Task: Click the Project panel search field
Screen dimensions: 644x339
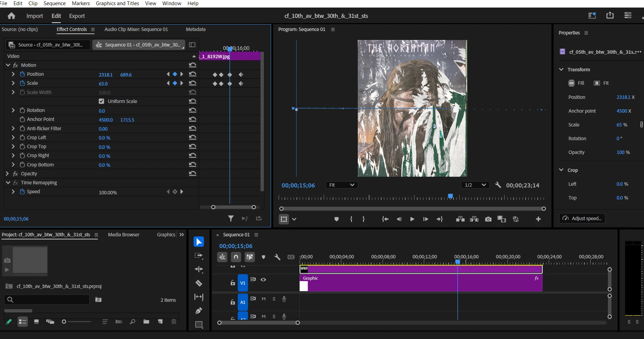Action: click(47, 300)
